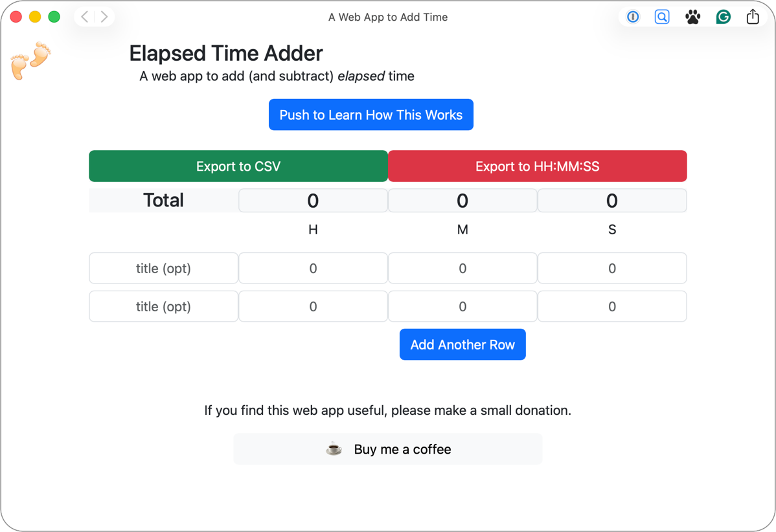The width and height of the screenshot is (776, 532).
Task: Click the second row's title field
Action: pos(163,306)
